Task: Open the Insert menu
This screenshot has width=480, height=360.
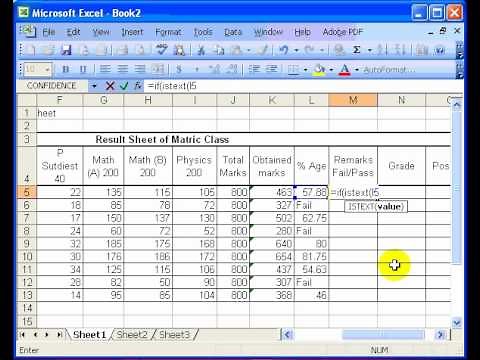Action: point(132,32)
